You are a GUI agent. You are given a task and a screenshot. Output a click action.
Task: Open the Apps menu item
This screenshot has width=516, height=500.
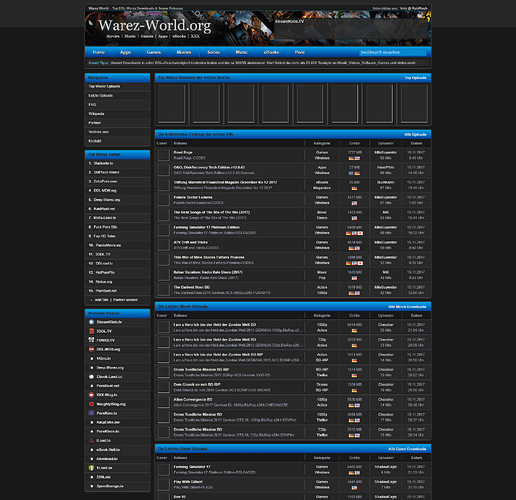coord(125,52)
